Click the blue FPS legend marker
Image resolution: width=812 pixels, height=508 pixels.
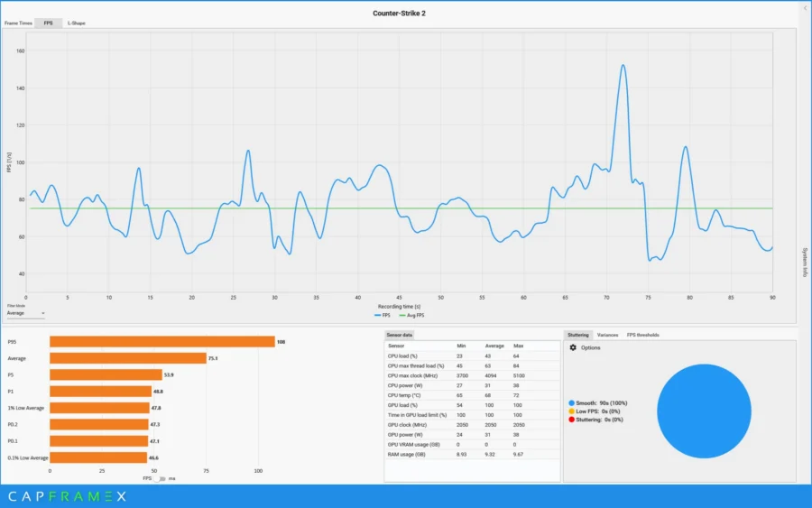tap(377, 316)
